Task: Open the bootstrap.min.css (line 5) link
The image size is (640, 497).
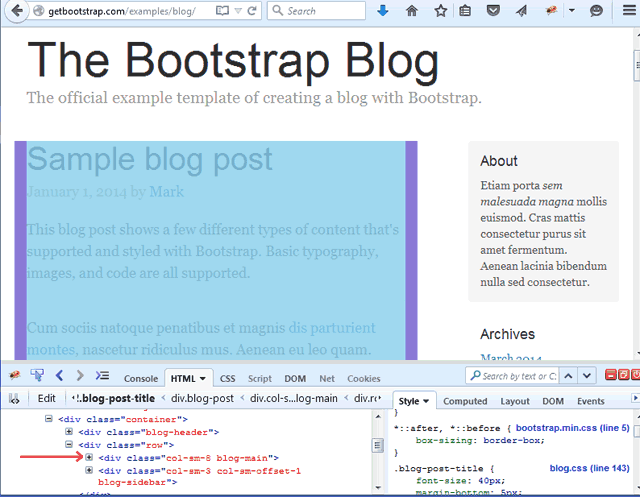Action: point(572,428)
